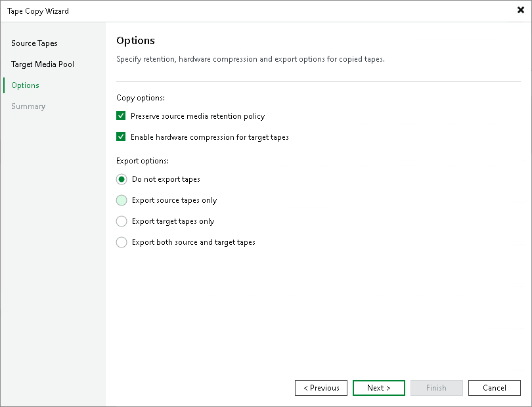
Task: Click the 'Specify retention, hardware compression' description
Action: click(x=250, y=59)
